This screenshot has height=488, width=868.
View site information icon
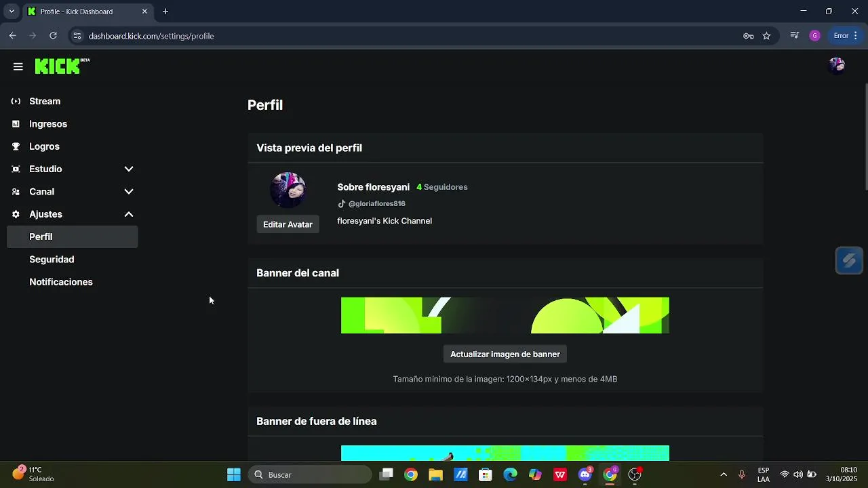77,36
